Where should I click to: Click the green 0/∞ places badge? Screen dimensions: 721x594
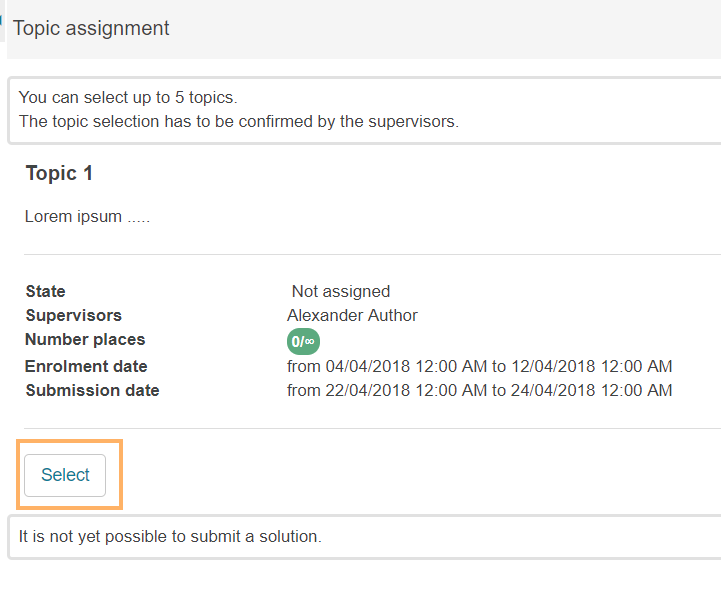click(x=303, y=341)
